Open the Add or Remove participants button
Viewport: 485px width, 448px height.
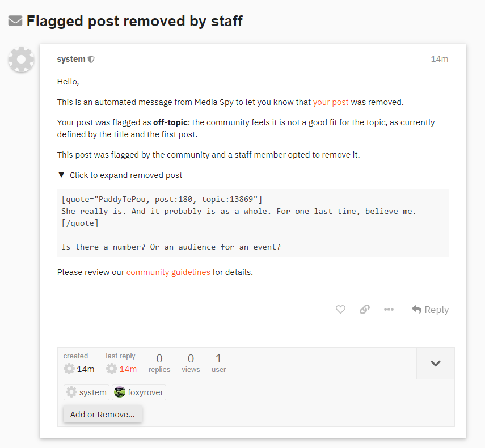(x=103, y=415)
